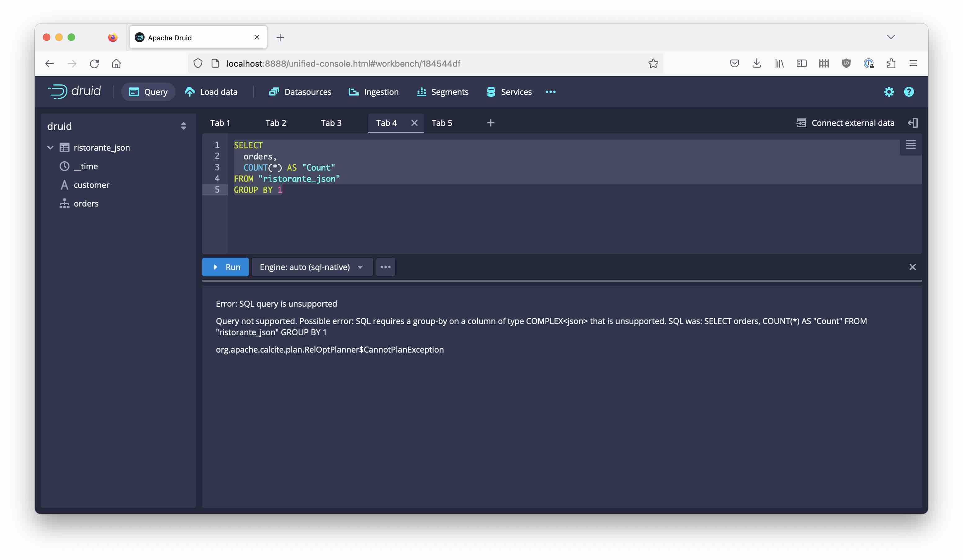
Task: Click Connect external data
Action: 845,122
